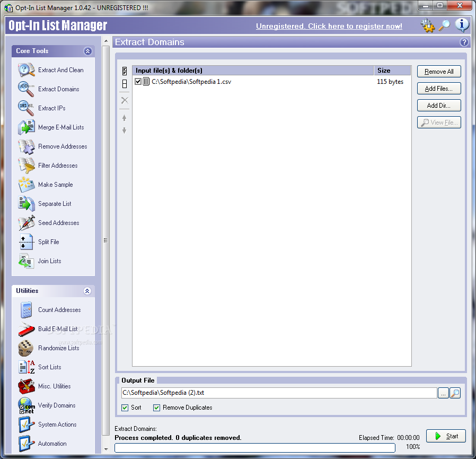Viewport: 476px width, 459px height.
Task: Toggle the Remove Duplicates checkbox
Action: click(156, 408)
